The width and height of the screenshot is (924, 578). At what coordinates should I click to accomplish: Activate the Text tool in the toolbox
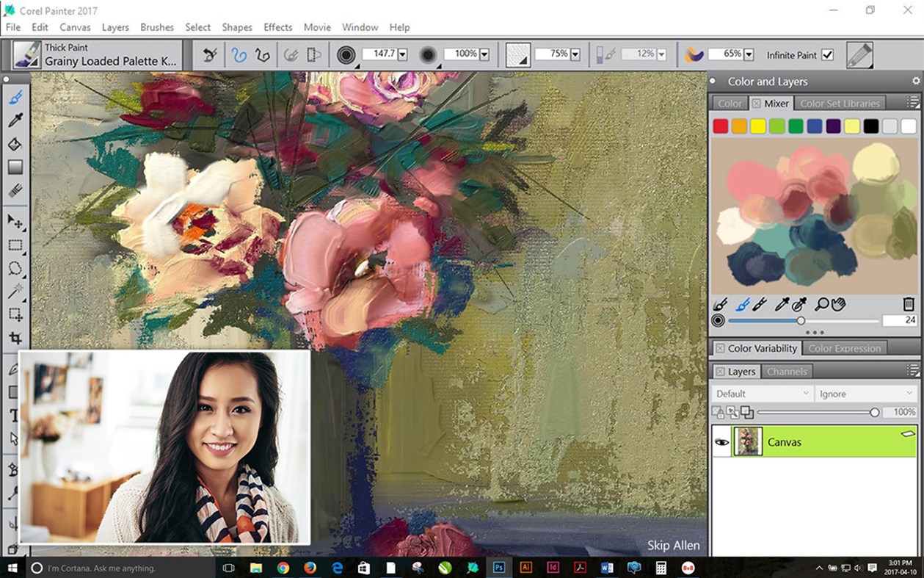click(x=13, y=415)
